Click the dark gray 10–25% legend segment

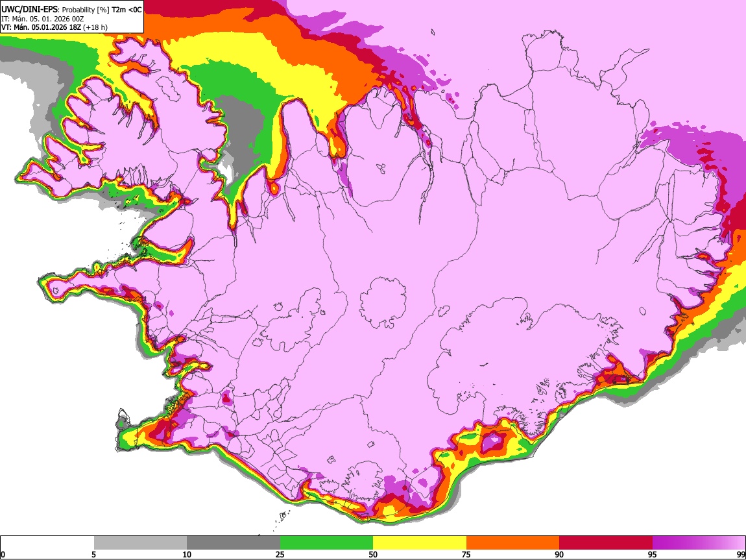coord(234,543)
